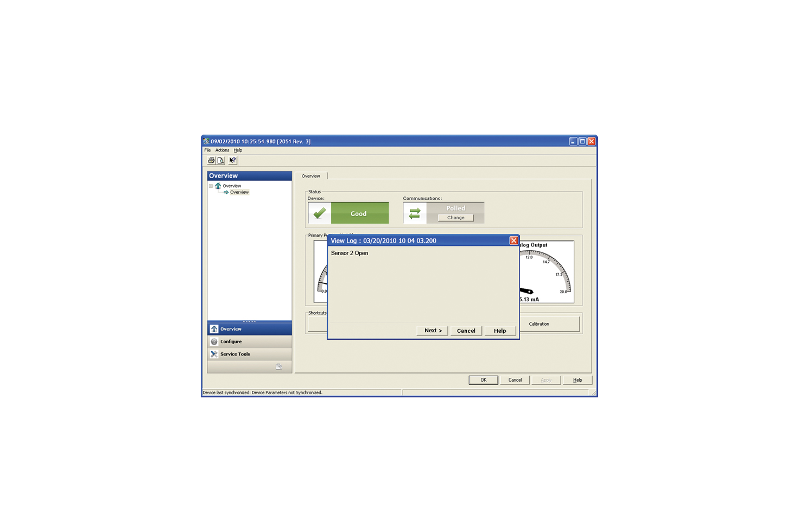Screen dimensions: 799x532
Task: Open Print Preview from the toolbar
Action: [x=221, y=161]
